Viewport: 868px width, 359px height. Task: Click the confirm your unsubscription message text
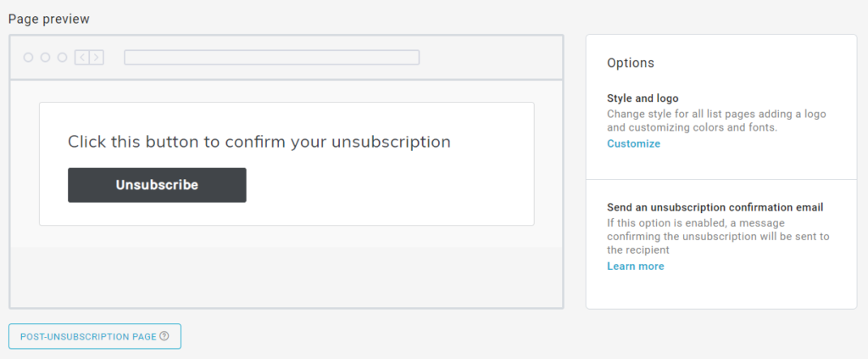259,142
